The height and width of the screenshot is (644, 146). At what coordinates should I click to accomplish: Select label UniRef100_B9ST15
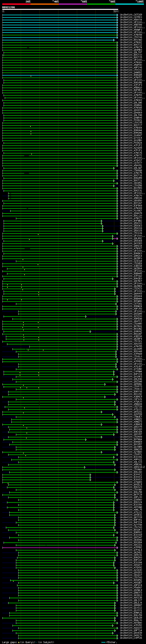(131, 58)
